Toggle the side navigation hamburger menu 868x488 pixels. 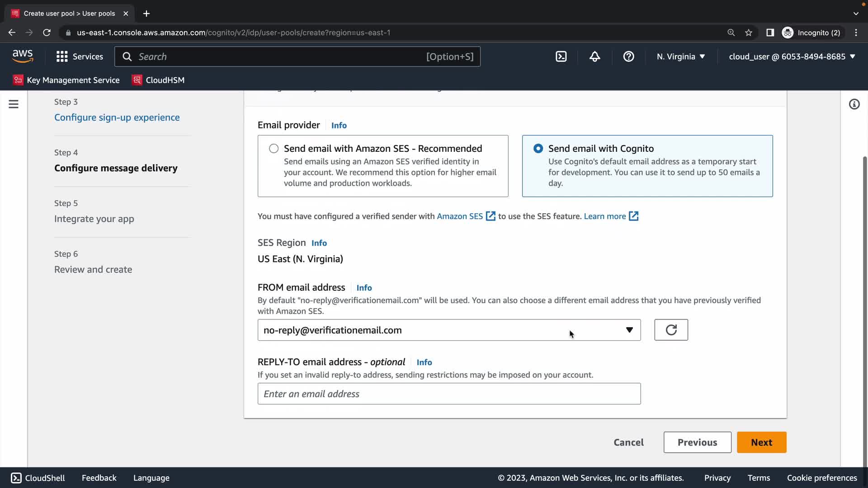click(x=14, y=104)
